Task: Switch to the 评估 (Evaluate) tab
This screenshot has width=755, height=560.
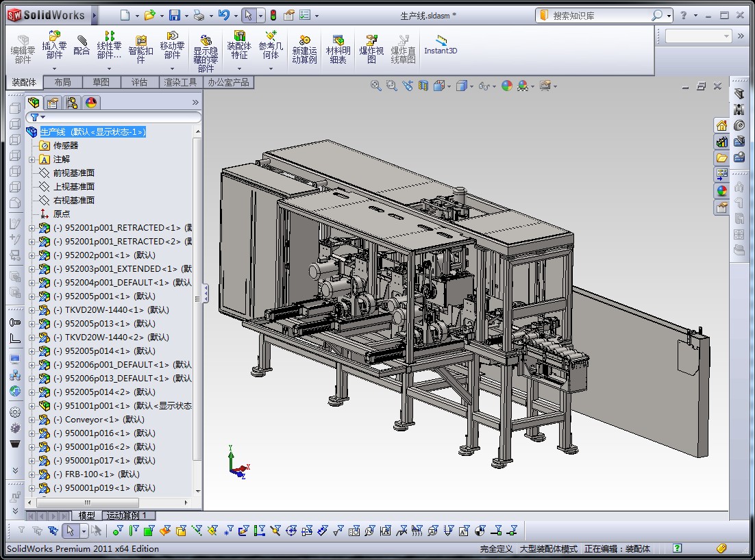Action: pos(139,82)
